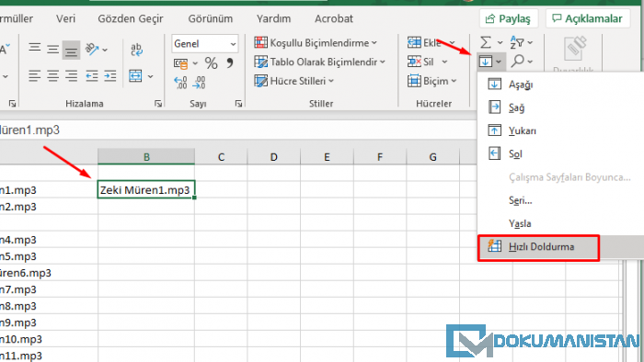The height and width of the screenshot is (362, 644).
Task: Open Tablo Olarak Biçimlendir menu
Action: 319,62
